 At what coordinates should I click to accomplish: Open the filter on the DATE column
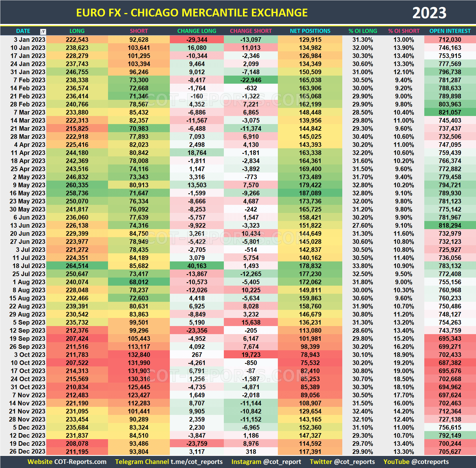[43, 31]
